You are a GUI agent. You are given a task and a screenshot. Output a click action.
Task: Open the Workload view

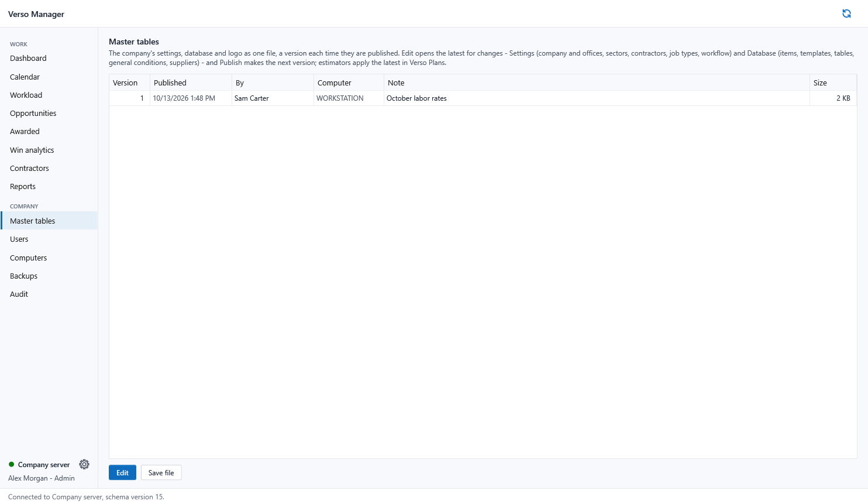pyautogui.click(x=49, y=95)
